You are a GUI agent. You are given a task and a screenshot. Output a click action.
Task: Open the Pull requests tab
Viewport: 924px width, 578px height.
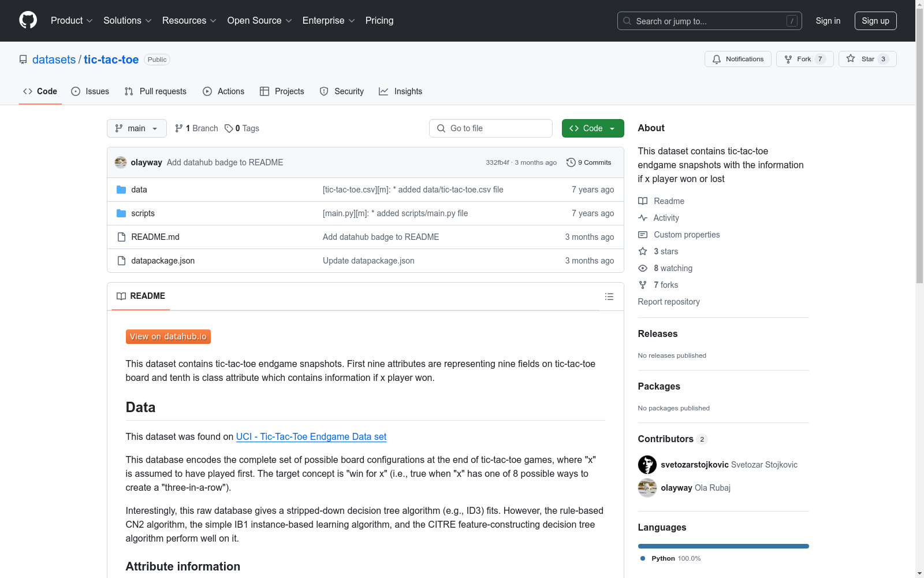(x=155, y=91)
